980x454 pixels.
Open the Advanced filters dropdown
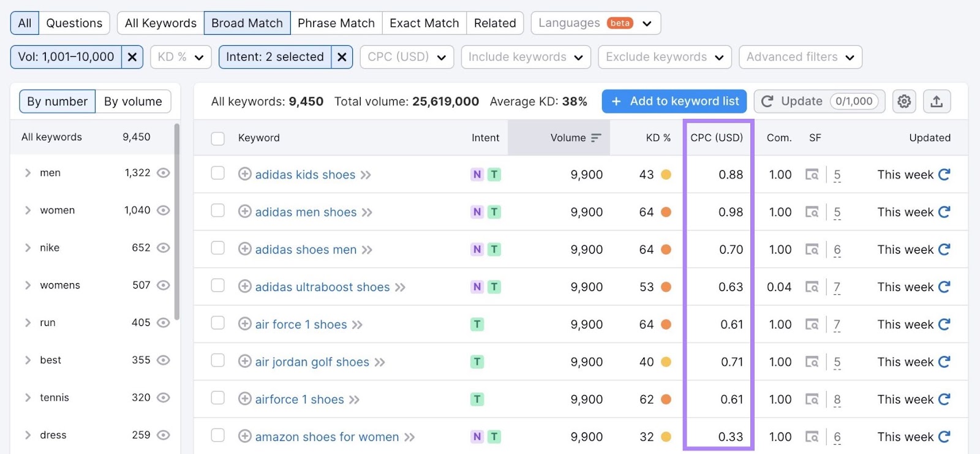pyautogui.click(x=801, y=57)
